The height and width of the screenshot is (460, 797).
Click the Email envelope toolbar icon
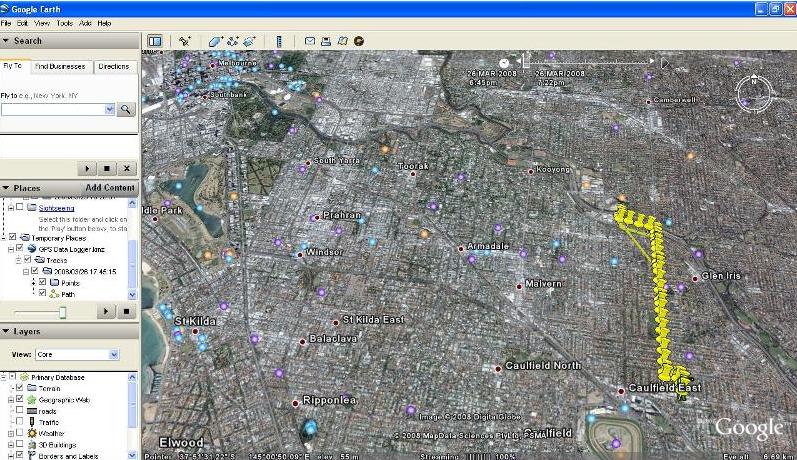click(310, 41)
